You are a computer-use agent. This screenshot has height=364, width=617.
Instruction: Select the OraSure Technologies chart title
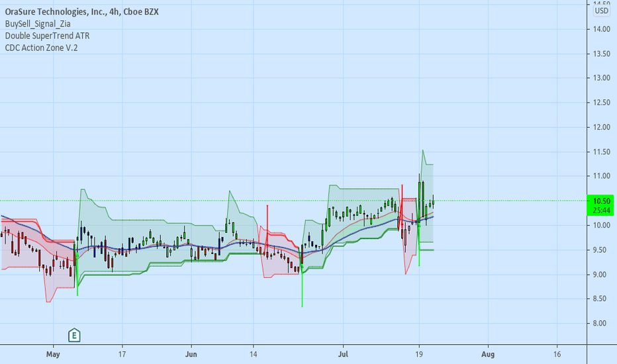[82, 12]
